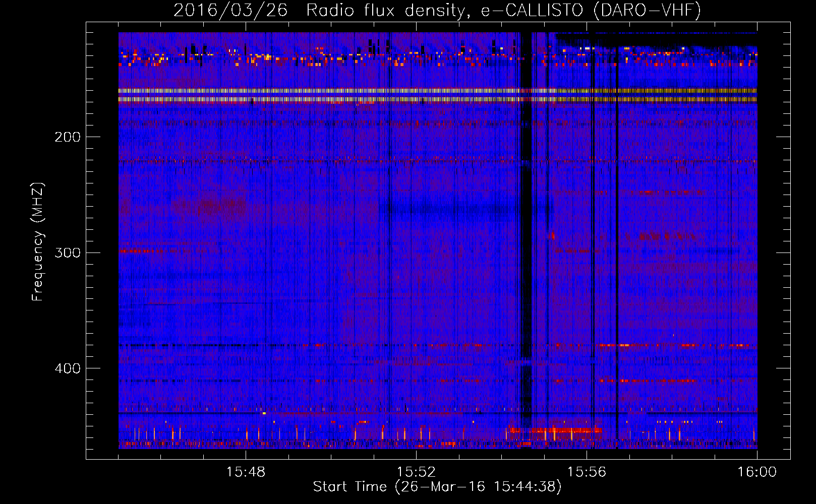
Task: Click the "Start Time (26-Mar-16 15:44:38)" axis label
Action: pos(437,487)
